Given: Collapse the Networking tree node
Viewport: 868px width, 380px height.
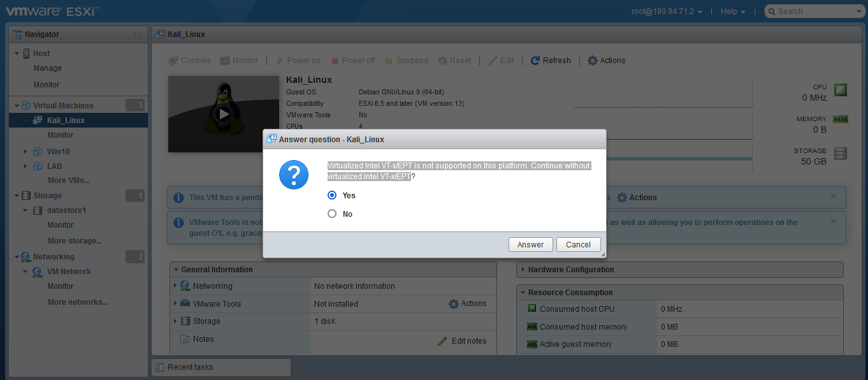Looking at the screenshot, I should click(17, 257).
